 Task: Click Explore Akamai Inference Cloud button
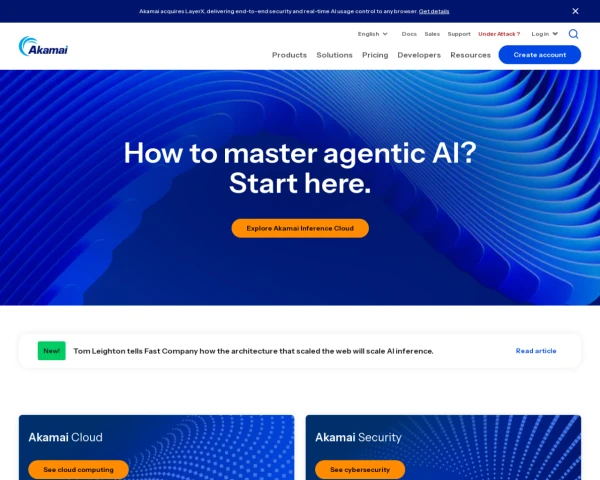(x=300, y=228)
